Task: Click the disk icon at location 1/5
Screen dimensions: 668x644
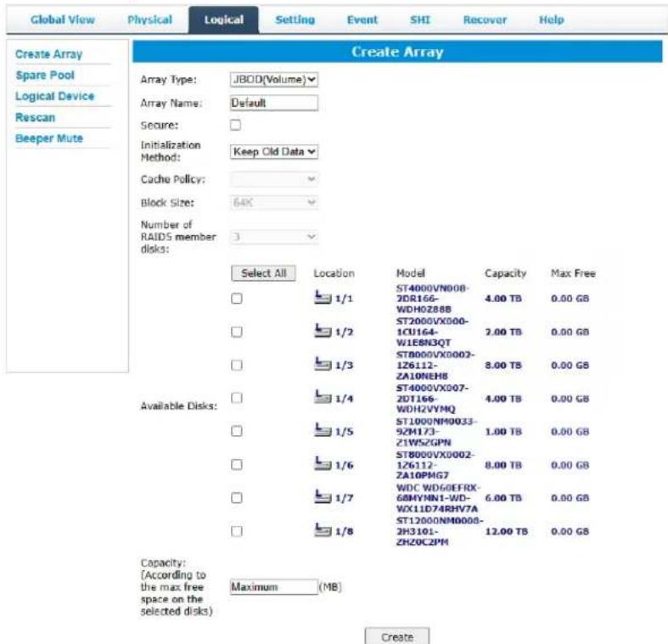Action: pos(323,430)
